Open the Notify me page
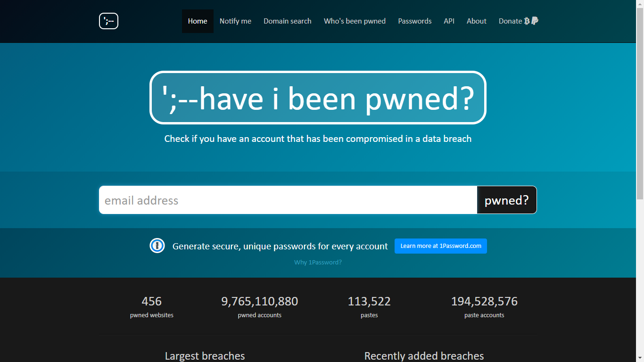Screen dimensions: 644x362 pos(235,21)
